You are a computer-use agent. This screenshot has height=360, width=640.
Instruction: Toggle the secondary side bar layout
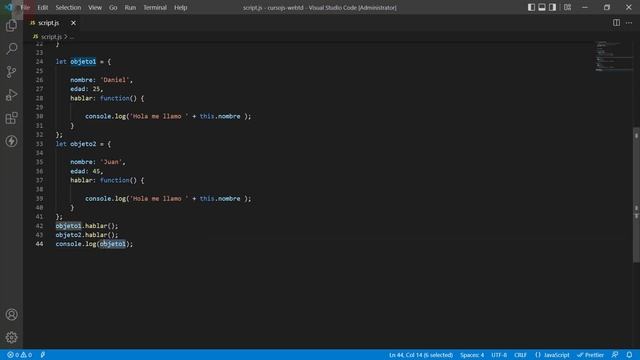(552, 7)
